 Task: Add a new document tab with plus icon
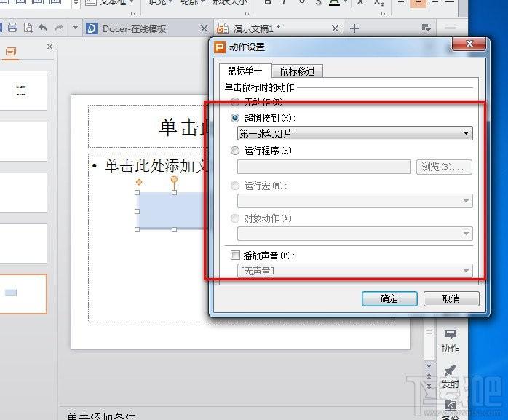pyautogui.click(x=354, y=28)
